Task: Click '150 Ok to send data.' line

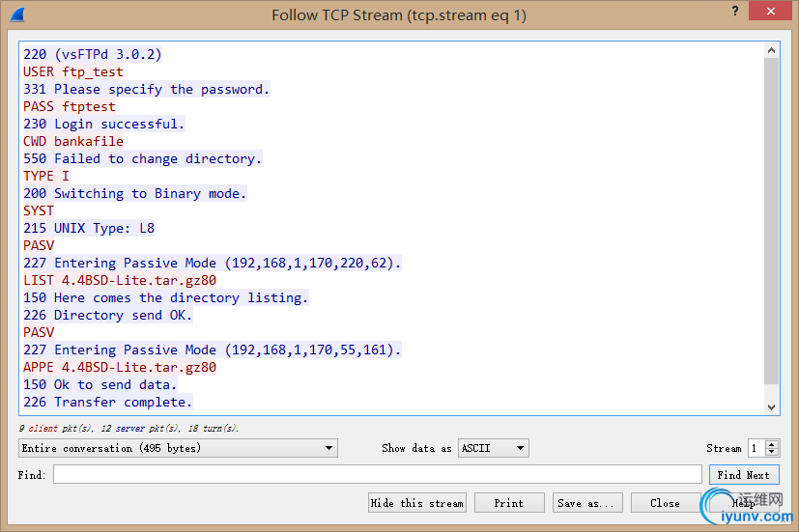Action: pyautogui.click(x=100, y=385)
